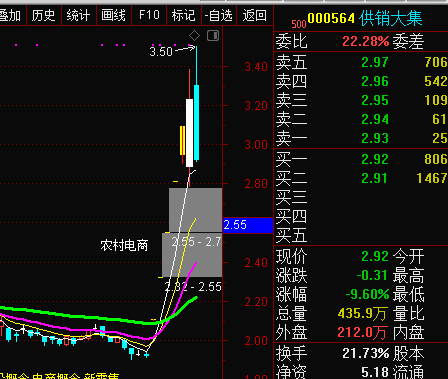
Task: Click the small yellow candlestick
Action: 182,140
